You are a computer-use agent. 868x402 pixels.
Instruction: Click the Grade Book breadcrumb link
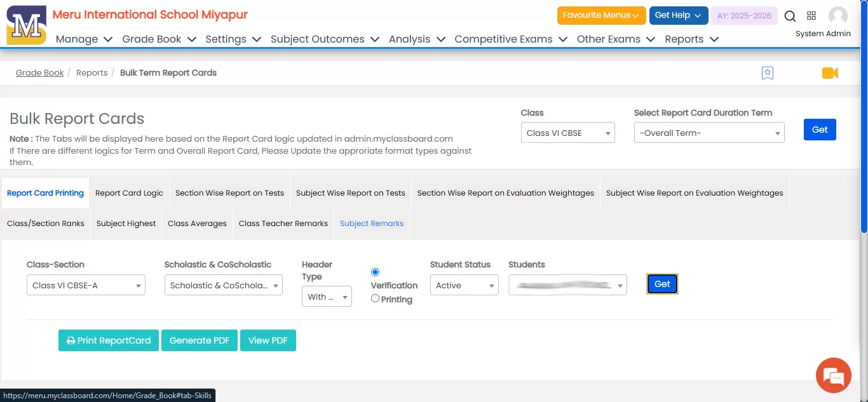(39, 73)
